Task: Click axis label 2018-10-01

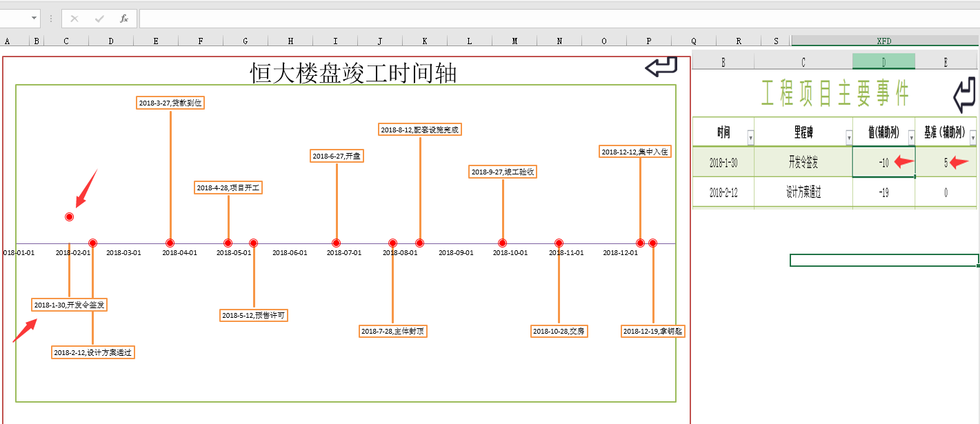Action: click(x=510, y=253)
